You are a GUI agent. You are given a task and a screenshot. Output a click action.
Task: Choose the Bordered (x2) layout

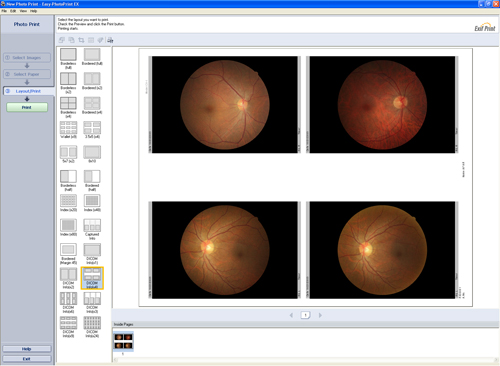(92, 82)
